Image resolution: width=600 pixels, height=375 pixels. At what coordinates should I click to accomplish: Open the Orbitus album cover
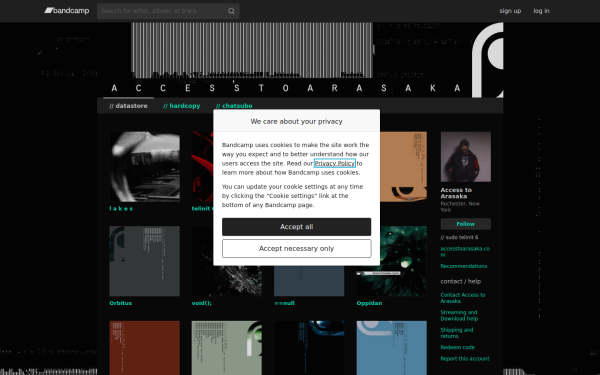point(145,261)
